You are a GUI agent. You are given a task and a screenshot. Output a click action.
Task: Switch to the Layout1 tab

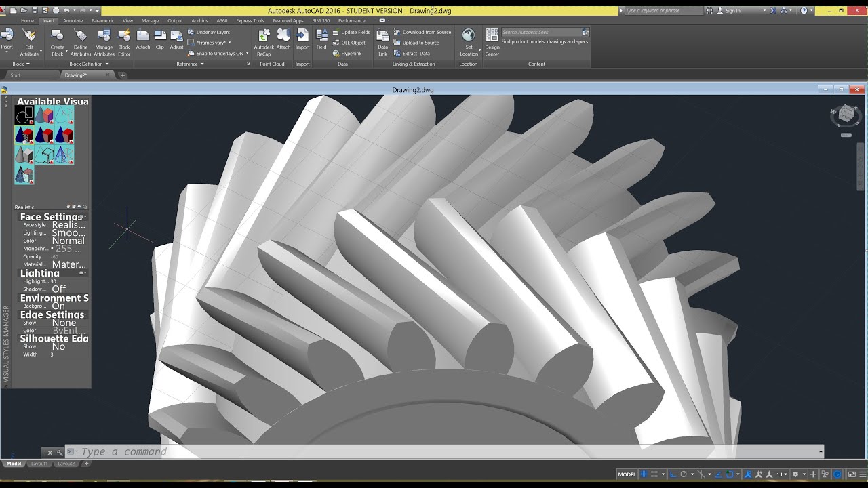(x=39, y=464)
